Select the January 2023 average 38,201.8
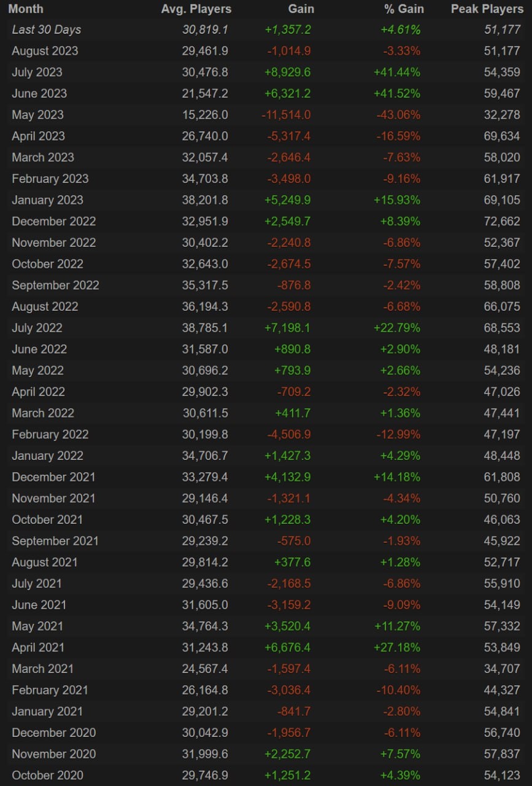 (x=205, y=200)
